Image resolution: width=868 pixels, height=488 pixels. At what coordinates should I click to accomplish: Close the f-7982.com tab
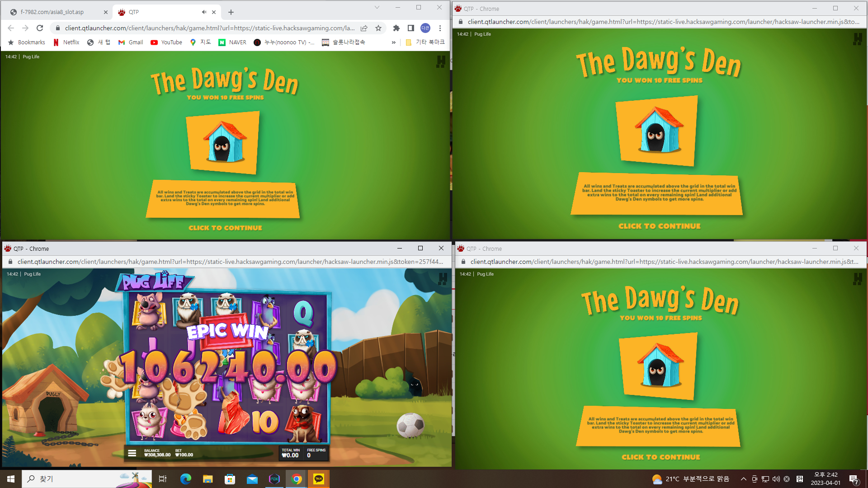point(106,12)
